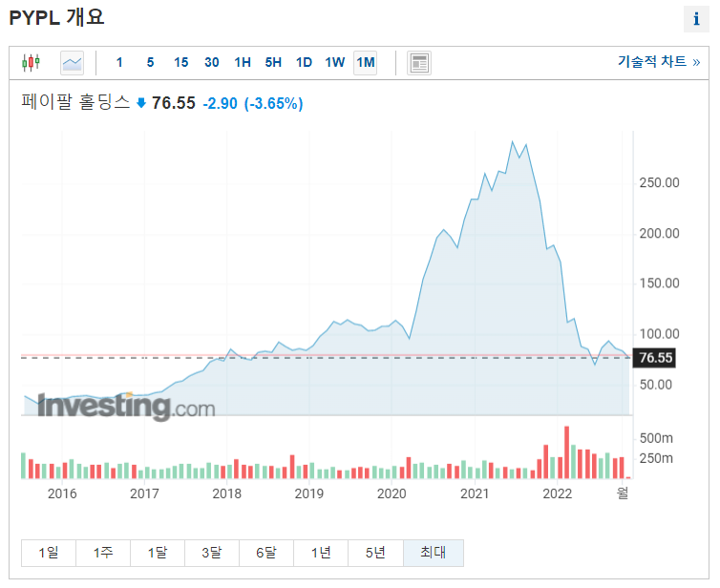Screen dimensions: 720x588
Task: Select the 1년 time range
Action: click(321, 553)
